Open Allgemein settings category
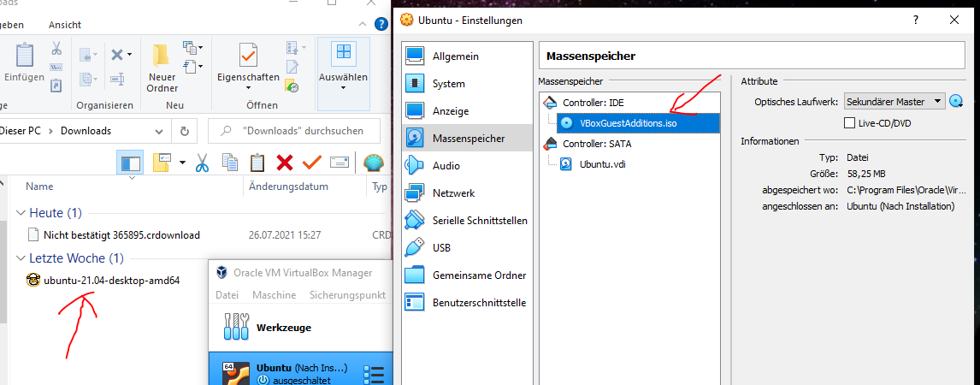This screenshot has width=980, height=385. click(468, 56)
